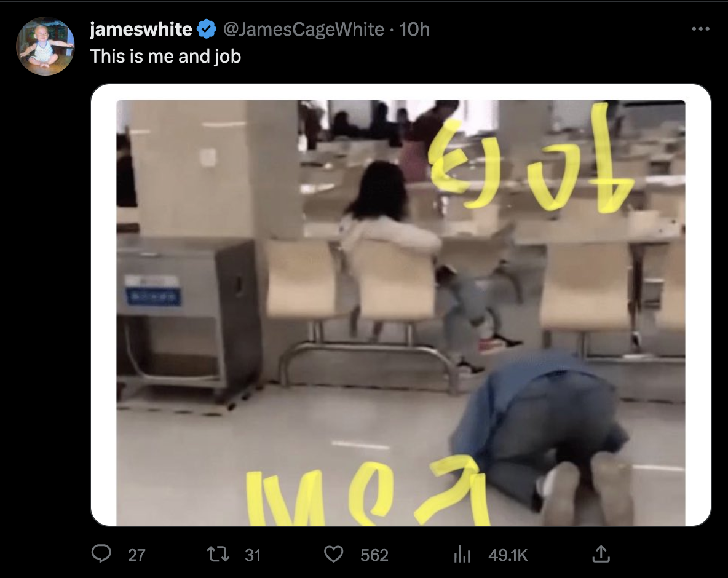Click the 27 replies count
The height and width of the screenshot is (578, 728).
(x=136, y=555)
